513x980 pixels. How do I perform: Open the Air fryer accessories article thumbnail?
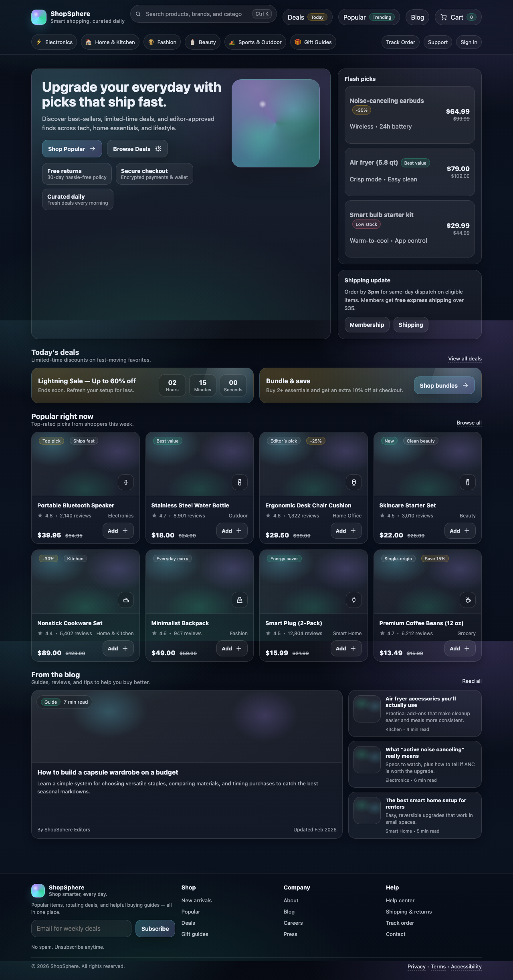click(367, 709)
